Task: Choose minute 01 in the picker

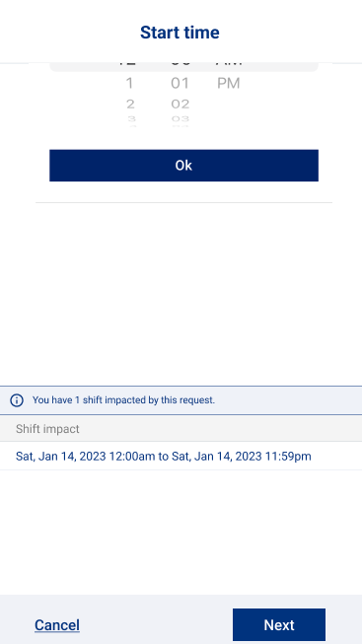Action: [x=180, y=84]
